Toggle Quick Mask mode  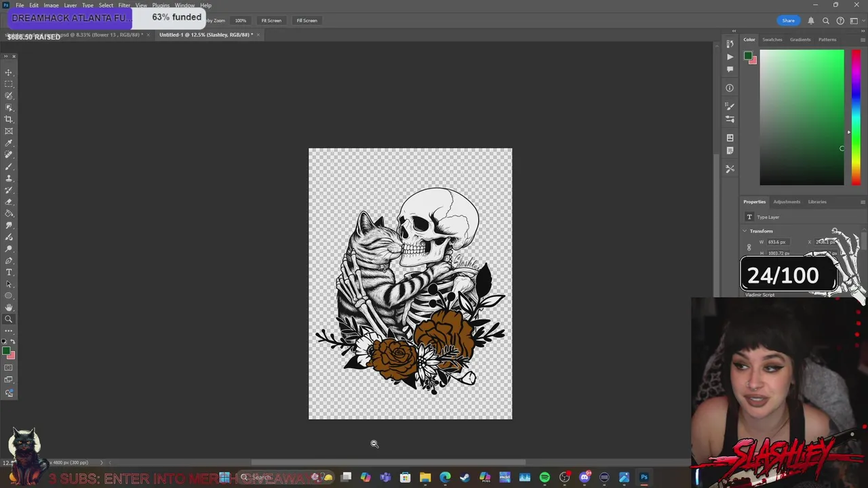click(9, 368)
